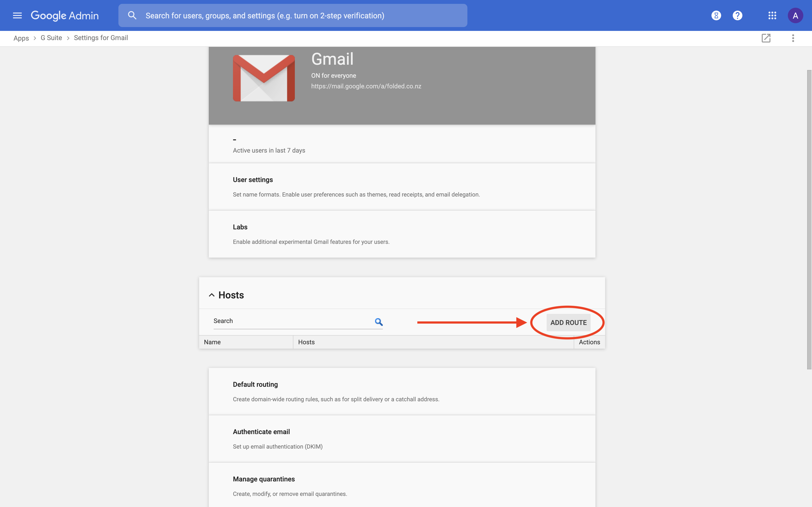
Task: Open the Google apps grid launcher
Action: pyautogui.click(x=772, y=15)
